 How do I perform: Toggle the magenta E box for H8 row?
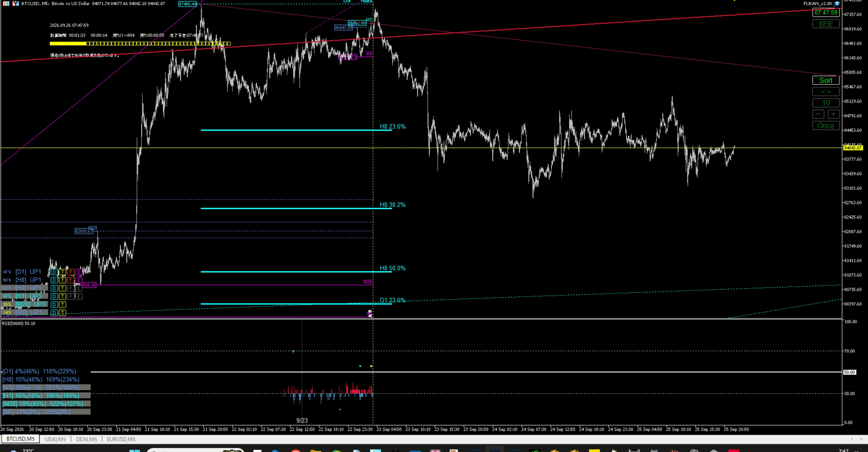click(x=78, y=280)
